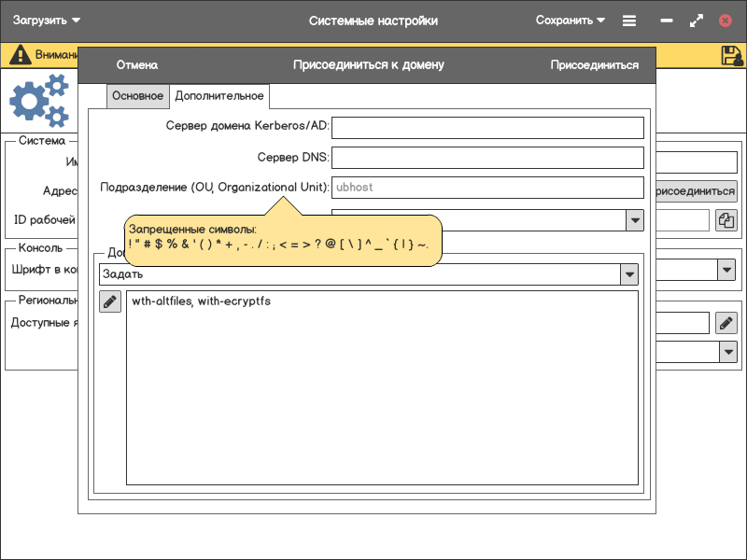Select the Дополнительное tab

coord(219,96)
